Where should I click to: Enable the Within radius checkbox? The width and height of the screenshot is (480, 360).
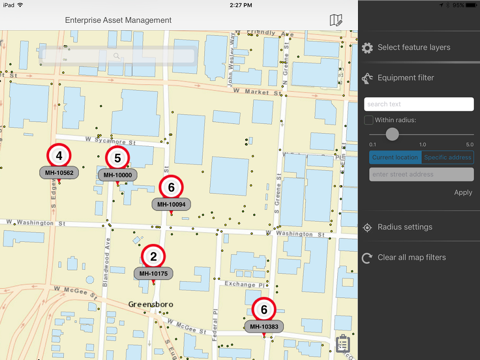pos(369,120)
